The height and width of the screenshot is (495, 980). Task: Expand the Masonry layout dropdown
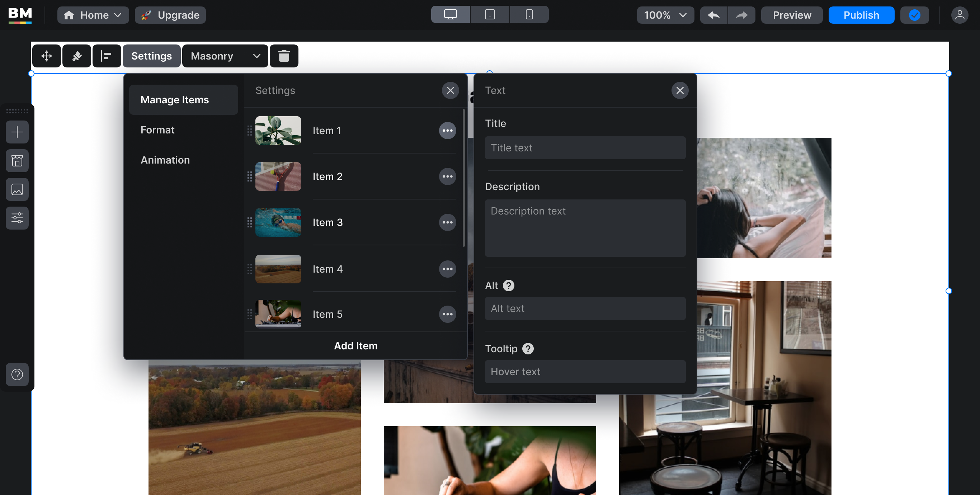(225, 56)
